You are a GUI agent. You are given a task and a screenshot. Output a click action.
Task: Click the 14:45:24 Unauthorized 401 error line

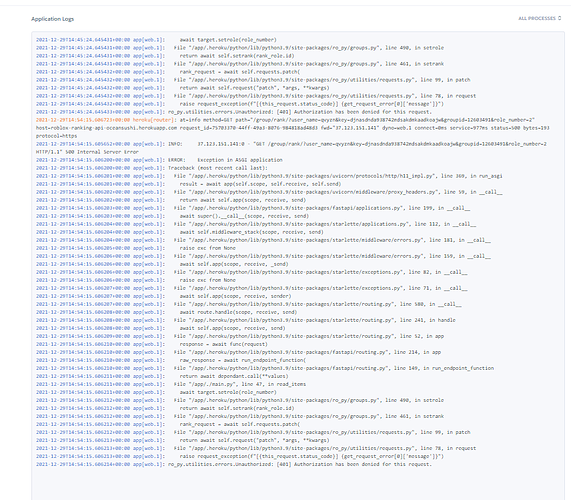point(234,112)
